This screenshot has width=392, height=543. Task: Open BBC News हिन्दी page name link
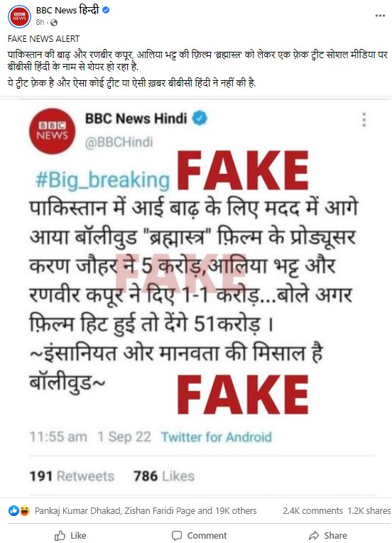[x=67, y=10]
